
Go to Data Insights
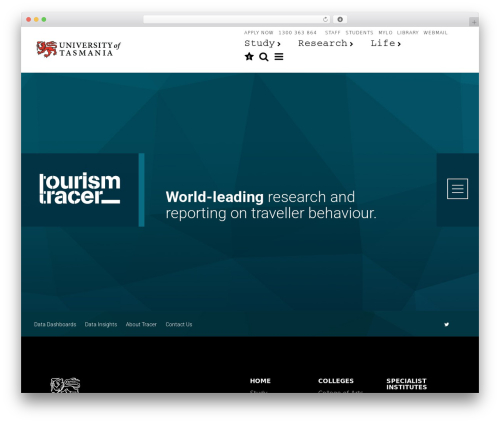(x=101, y=324)
